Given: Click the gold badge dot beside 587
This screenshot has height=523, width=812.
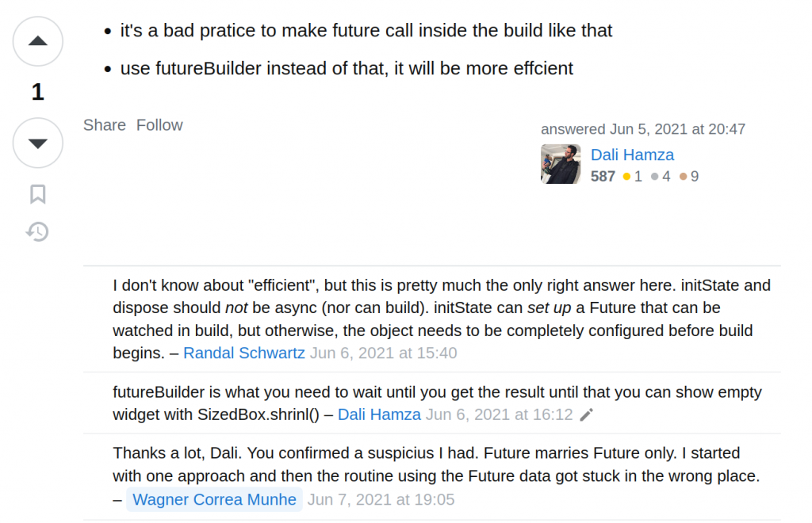Looking at the screenshot, I should [626, 177].
